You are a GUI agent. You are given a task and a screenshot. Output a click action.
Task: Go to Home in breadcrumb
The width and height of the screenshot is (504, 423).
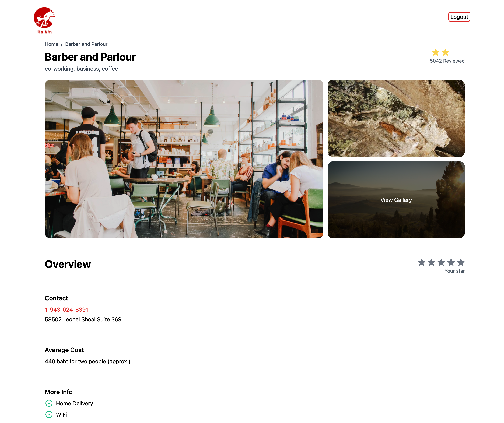pyautogui.click(x=51, y=44)
